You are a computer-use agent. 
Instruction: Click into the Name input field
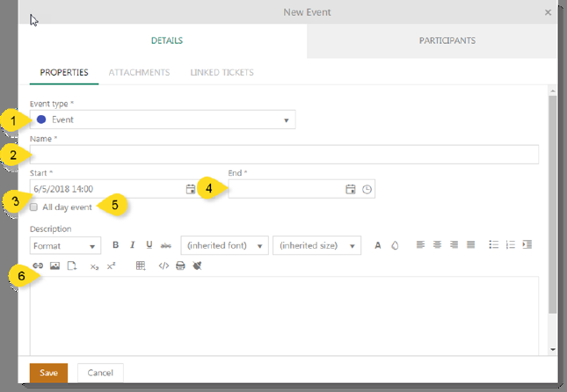coord(284,155)
